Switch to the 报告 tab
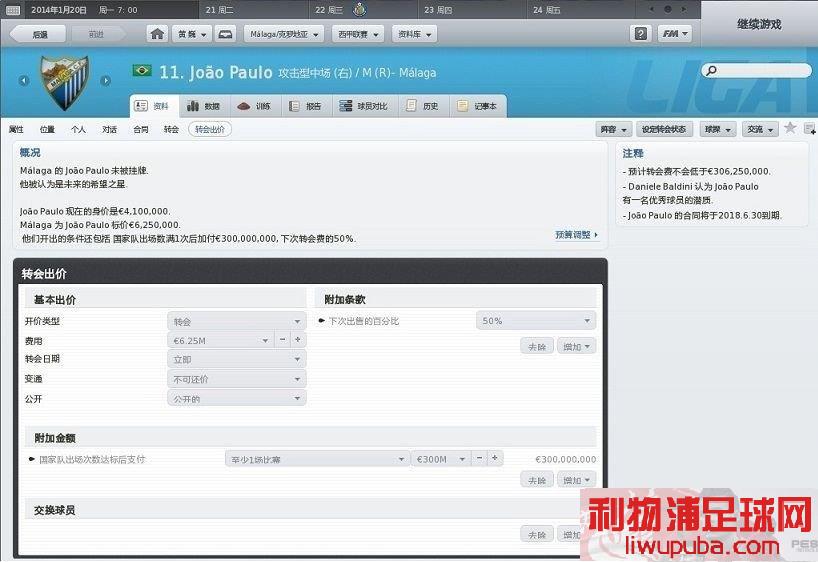The image size is (818, 562). point(306,106)
